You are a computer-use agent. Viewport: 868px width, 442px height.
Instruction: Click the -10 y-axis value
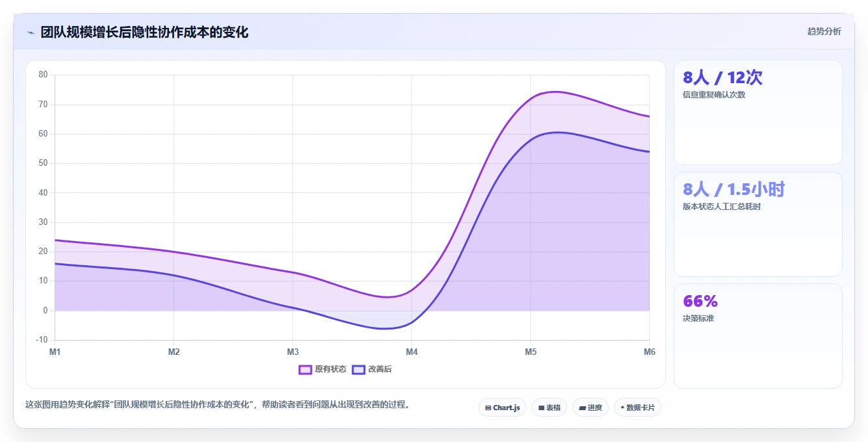[42, 340]
